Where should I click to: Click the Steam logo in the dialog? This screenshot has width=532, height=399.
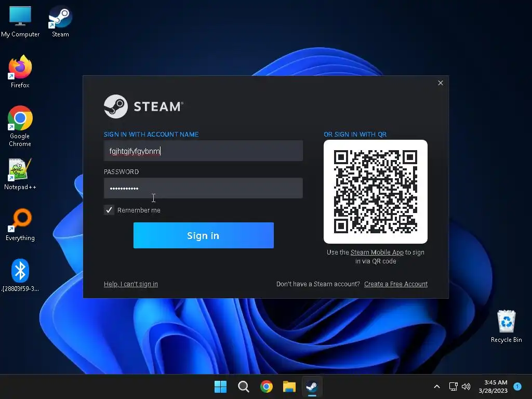coord(143,107)
